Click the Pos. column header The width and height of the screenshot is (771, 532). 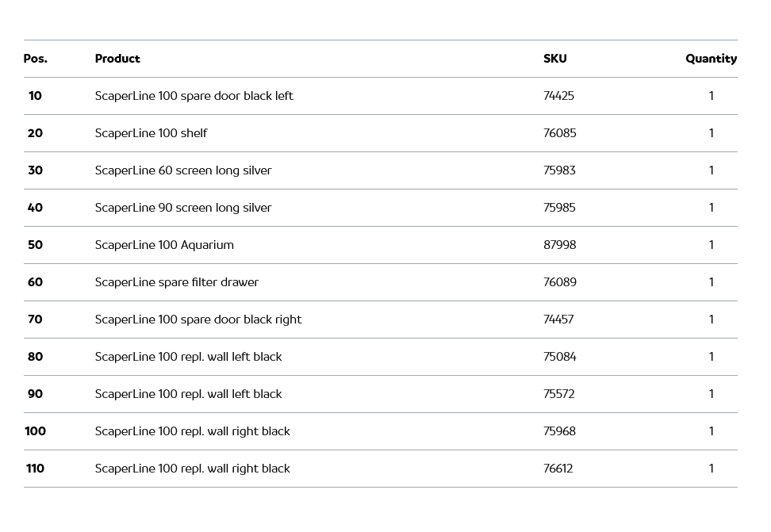point(36,59)
